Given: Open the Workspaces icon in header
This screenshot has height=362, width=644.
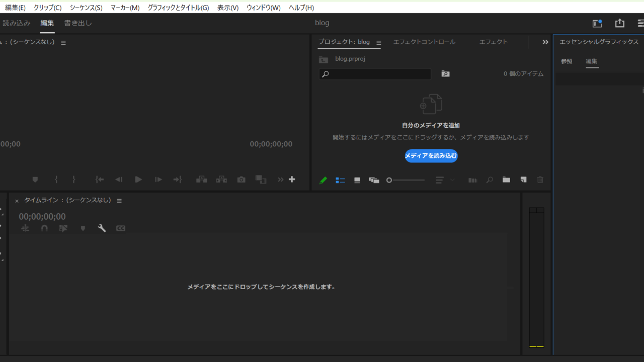Looking at the screenshot, I should (597, 23).
